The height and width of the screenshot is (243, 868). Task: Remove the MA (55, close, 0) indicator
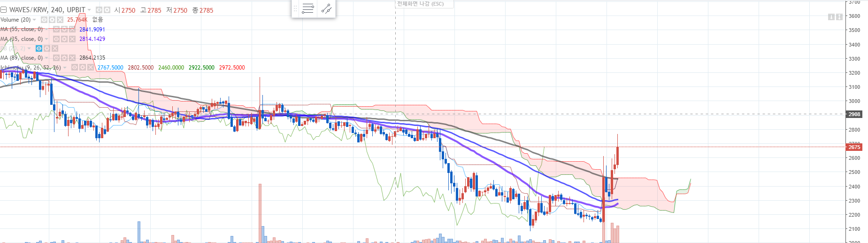coord(72,29)
